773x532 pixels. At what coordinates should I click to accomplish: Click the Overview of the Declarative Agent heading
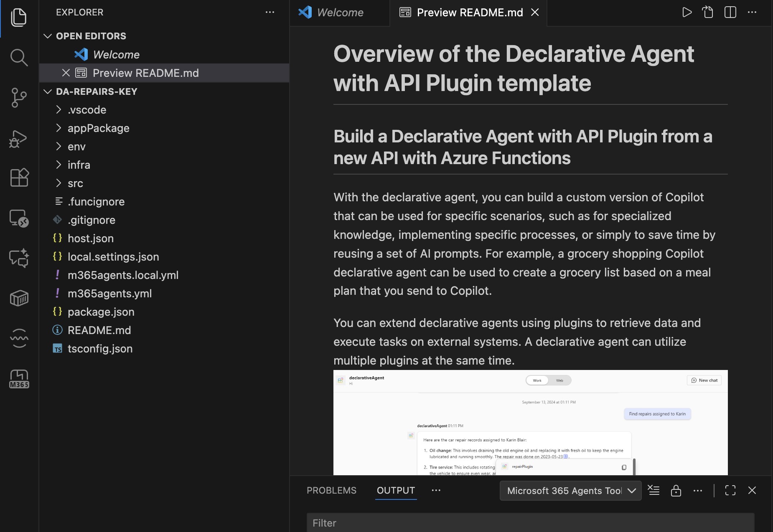514,68
